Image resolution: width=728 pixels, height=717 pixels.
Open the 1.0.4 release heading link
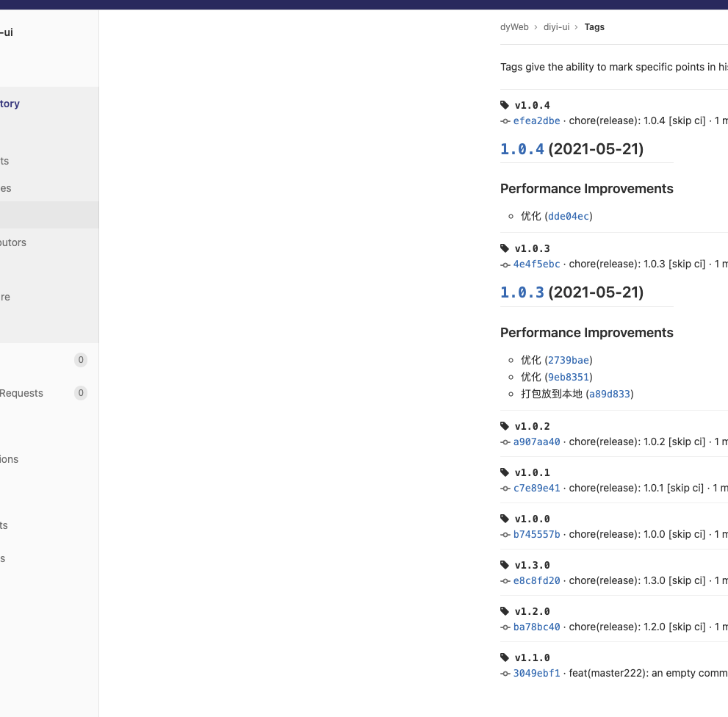coord(522,148)
